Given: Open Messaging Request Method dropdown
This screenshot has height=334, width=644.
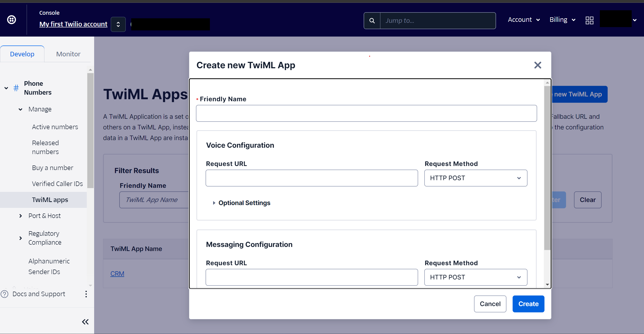Looking at the screenshot, I should 476,277.
